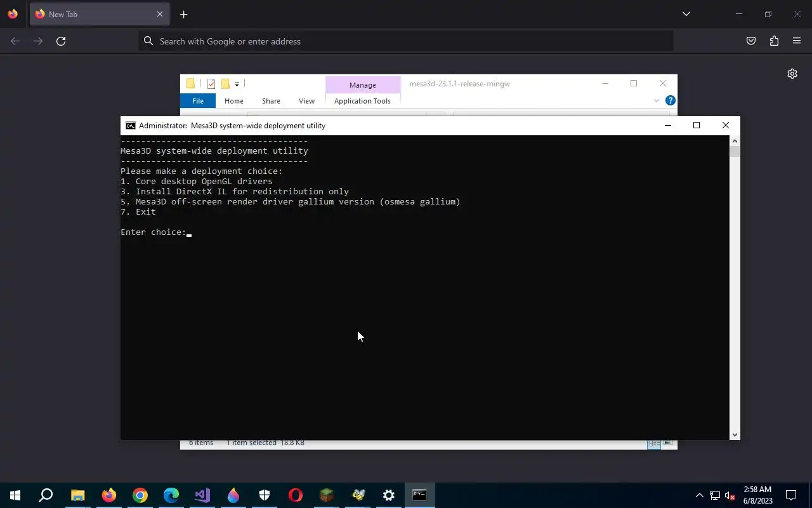Click the console scrollbar down arrow

[735, 435]
